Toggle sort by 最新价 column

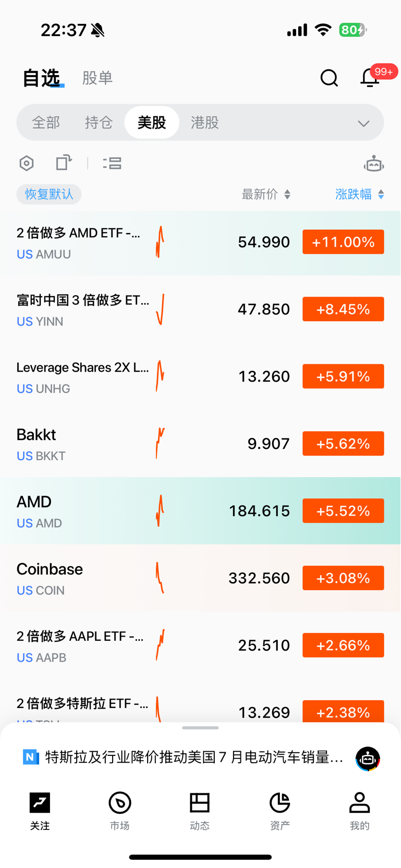[x=266, y=194]
